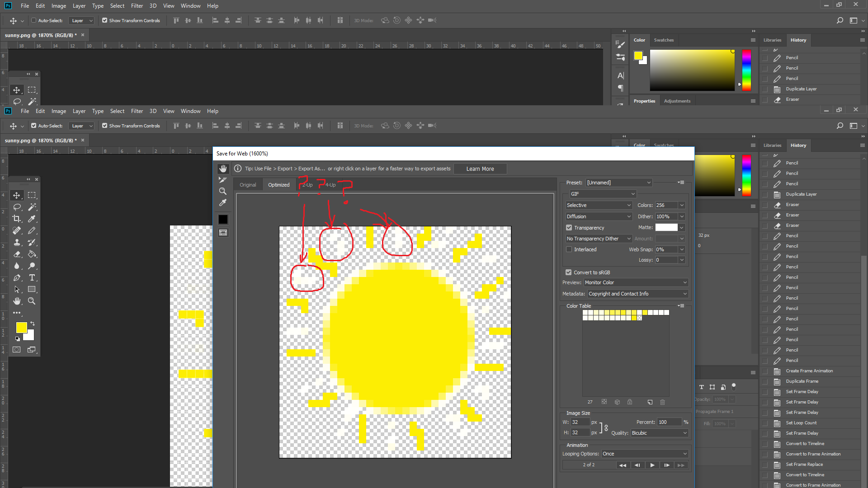Toggle history state box beside Set Loop Count
Image resolution: width=868 pixels, height=488 pixels.
[765, 423]
